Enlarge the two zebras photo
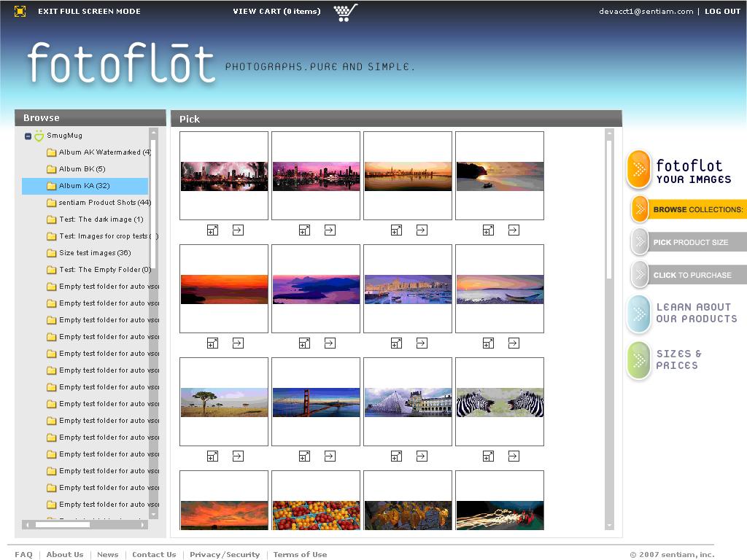 click(x=488, y=456)
